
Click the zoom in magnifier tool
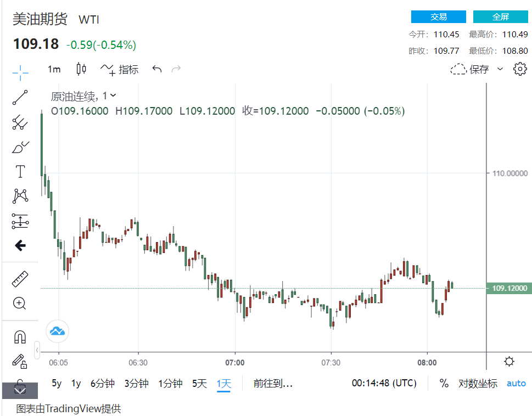(x=20, y=303)
